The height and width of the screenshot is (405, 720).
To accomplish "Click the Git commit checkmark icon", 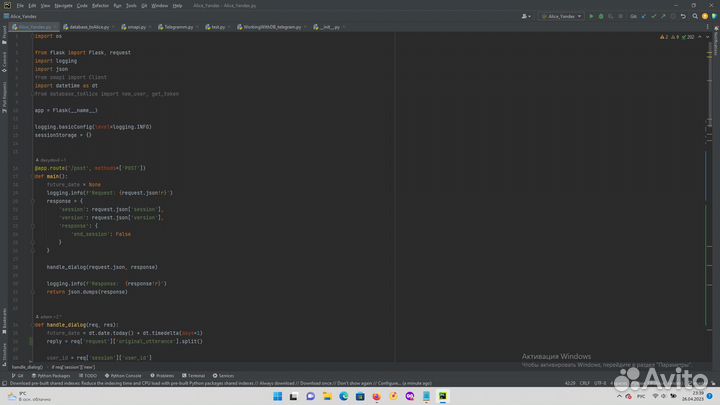I will [x=653, y=16].
